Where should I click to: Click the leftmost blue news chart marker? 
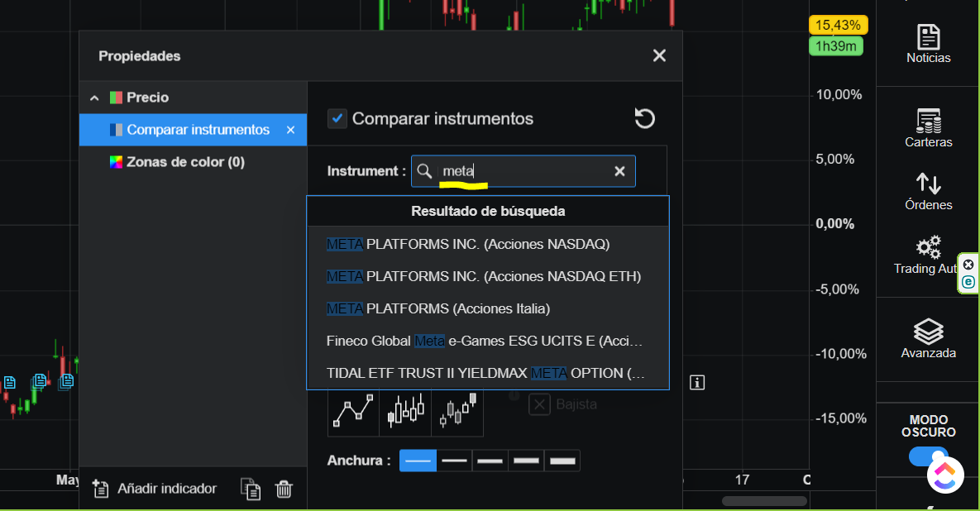coord(9,382)
